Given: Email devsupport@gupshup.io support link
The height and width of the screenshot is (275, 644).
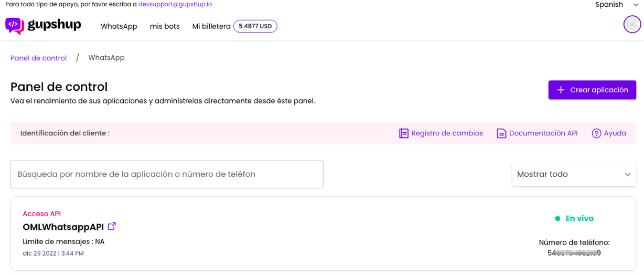Looking at the screenshot, I should [x=175, y=4].
